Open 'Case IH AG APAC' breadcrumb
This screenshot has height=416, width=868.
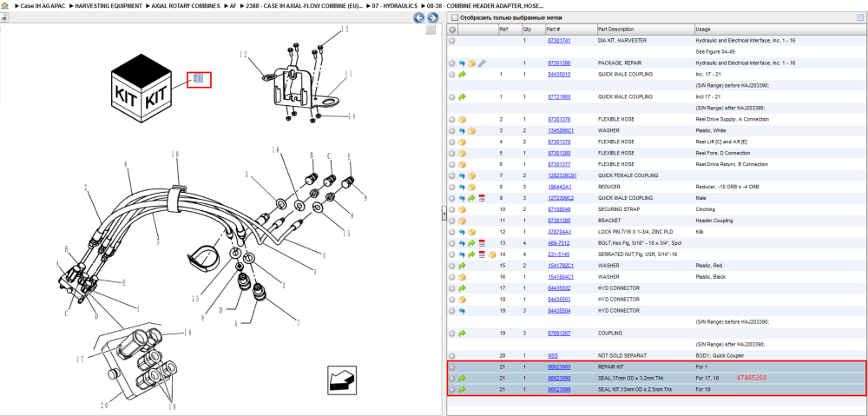(x=43, y=5)
